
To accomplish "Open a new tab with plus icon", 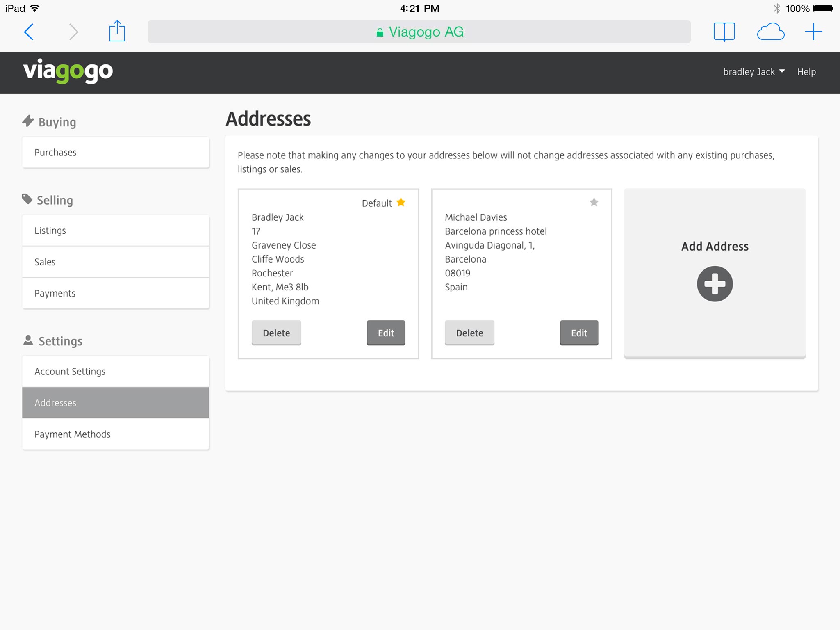I will coord(813,32).
